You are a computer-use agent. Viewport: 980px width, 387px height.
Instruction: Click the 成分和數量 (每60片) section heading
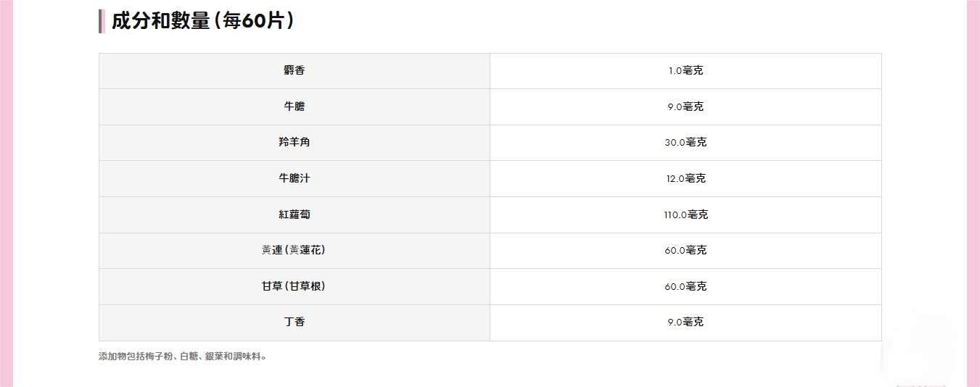point(202,21)
